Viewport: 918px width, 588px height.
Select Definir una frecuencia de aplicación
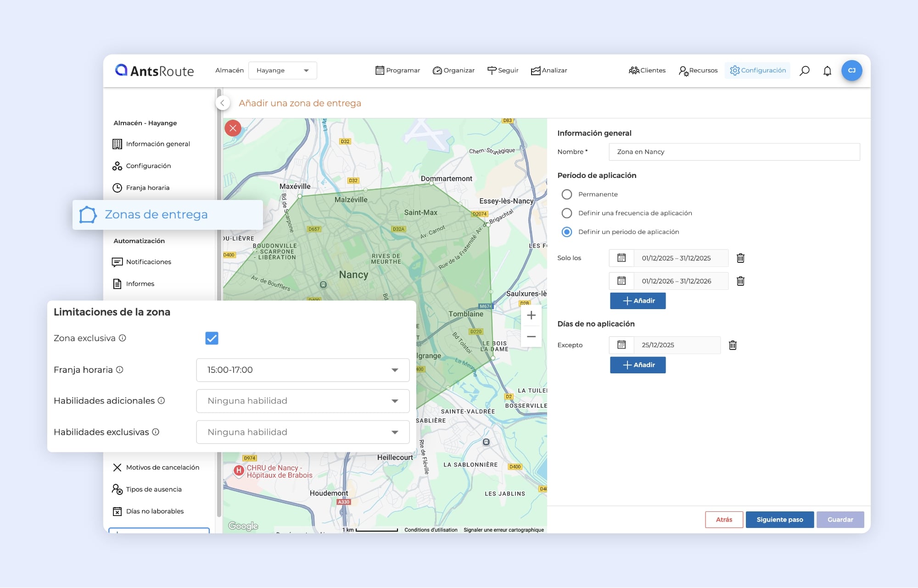(567, 213)
